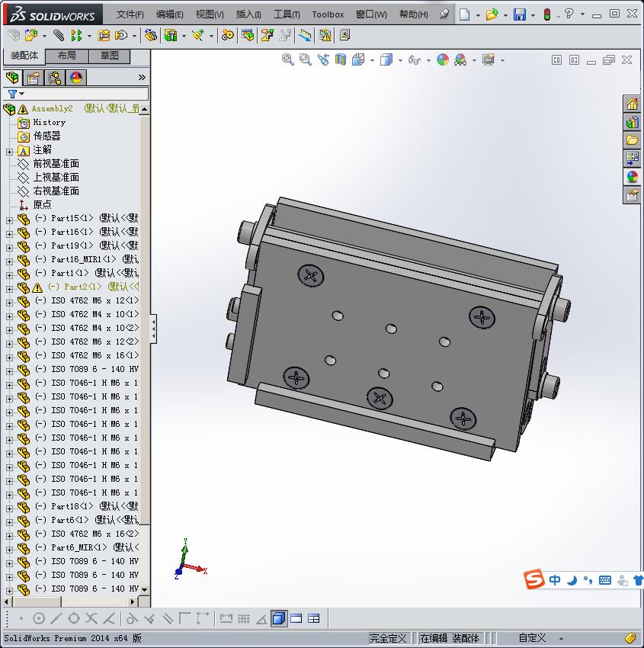
Task: Switch to the 布局 tab
Action: tap(66, 56)
